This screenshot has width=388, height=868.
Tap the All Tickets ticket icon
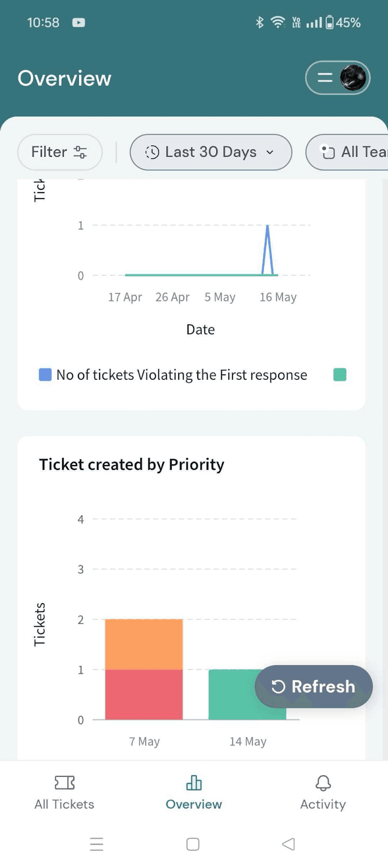(64, 782)
